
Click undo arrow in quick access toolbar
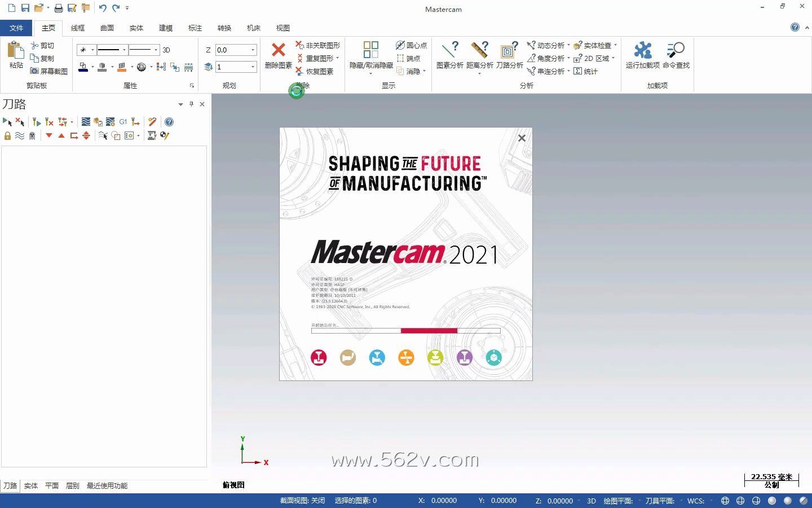point(103,8)
